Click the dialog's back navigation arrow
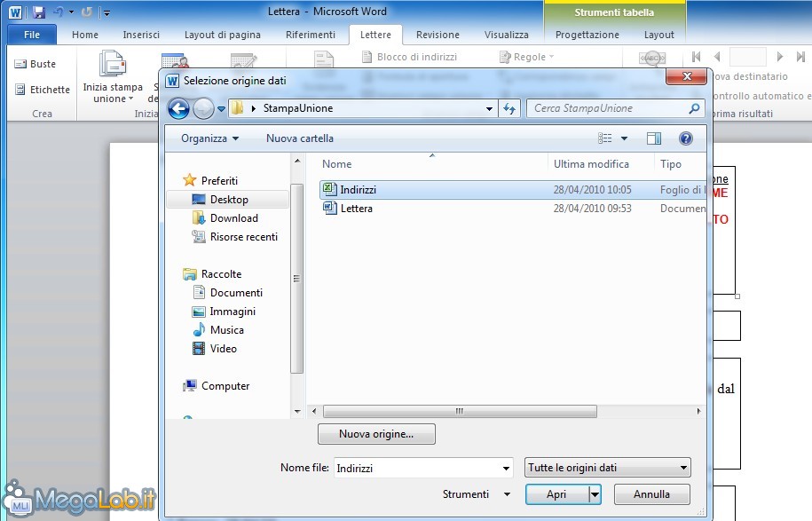Viewport: 812px width, 521px height. (178, 108)
